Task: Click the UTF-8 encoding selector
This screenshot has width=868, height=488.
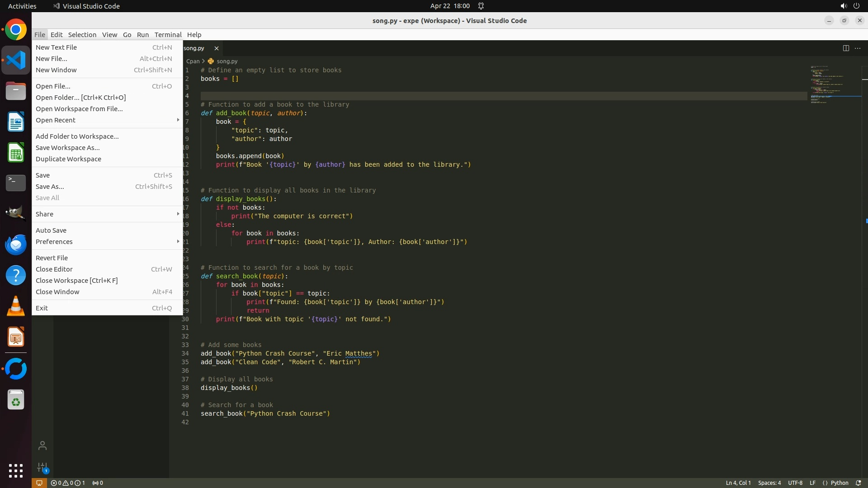Action: tap(795, 483)
